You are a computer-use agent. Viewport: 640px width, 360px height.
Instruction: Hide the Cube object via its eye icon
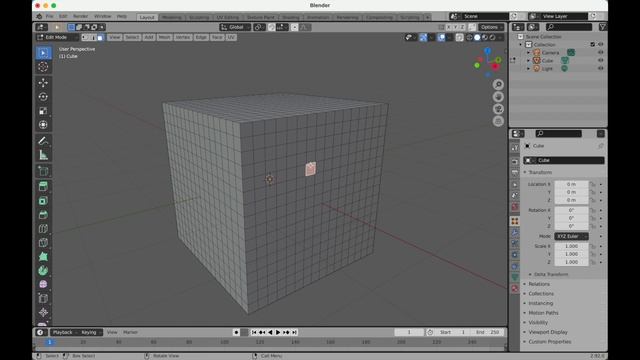(x=600, y=60)
